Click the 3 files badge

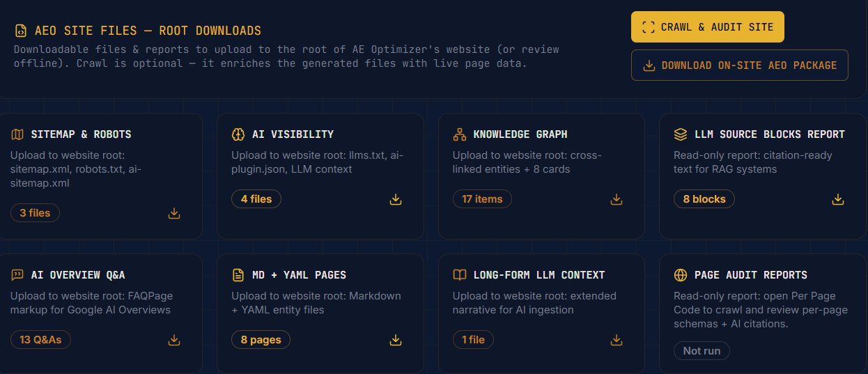pyautogui.click(x=35, y=213)
